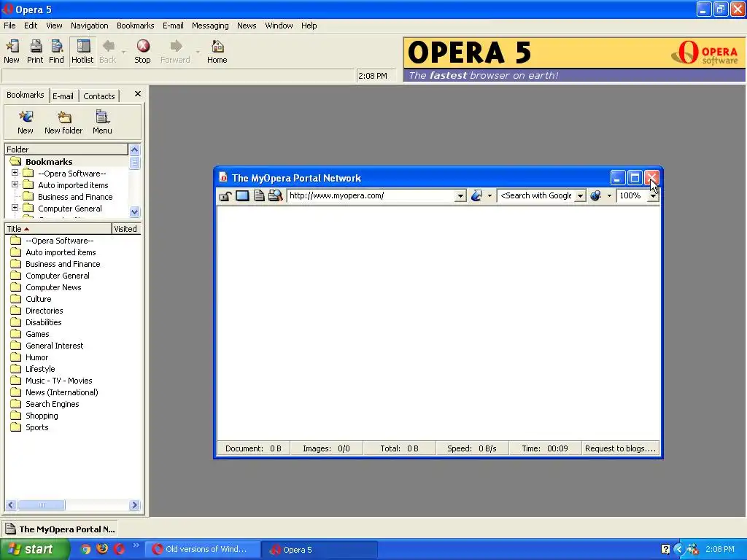Click the horizontal scrollbar right arrow in hotlist
Screen dimensions: 747x560
tap(134, 505)
